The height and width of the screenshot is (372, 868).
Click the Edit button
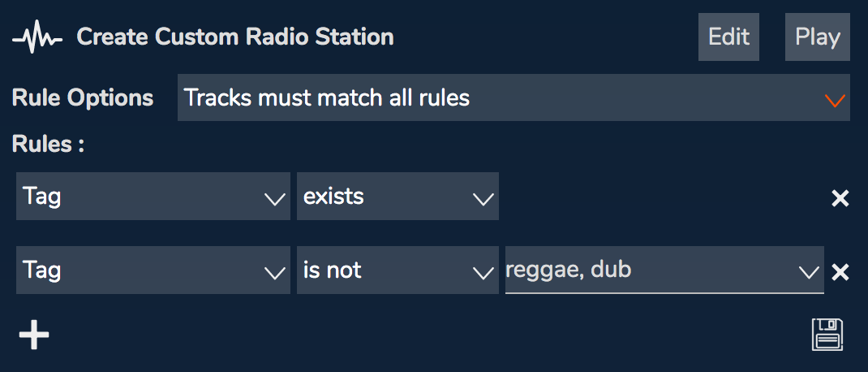coord(728,37)
